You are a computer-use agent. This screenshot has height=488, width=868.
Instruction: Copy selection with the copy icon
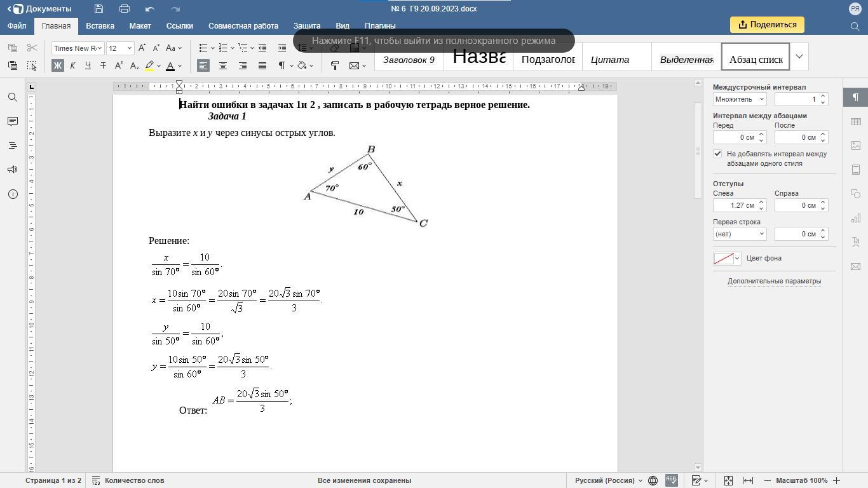pos(13,48)
